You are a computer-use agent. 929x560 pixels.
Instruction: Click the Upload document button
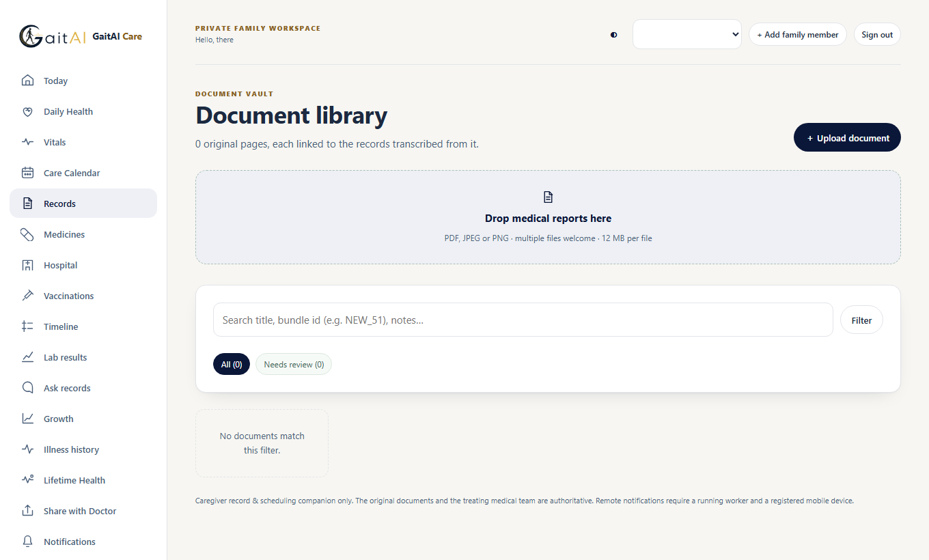(847, 137)
